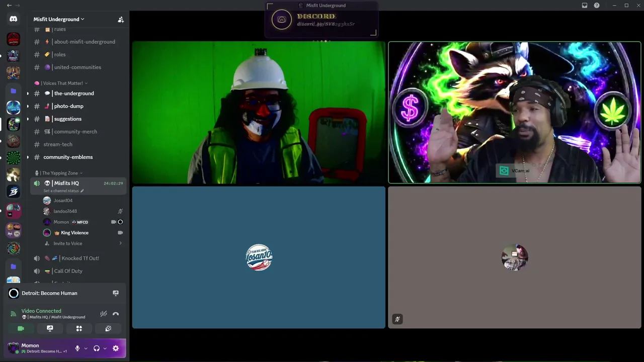The height and width of the screenshot is (362, 644).
Task: Disconnect from the voice channel
Action: tap(116, 314)
